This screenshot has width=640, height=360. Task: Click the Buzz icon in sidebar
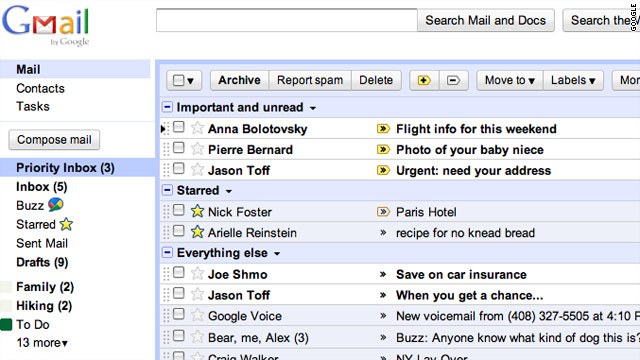point(56,204)
